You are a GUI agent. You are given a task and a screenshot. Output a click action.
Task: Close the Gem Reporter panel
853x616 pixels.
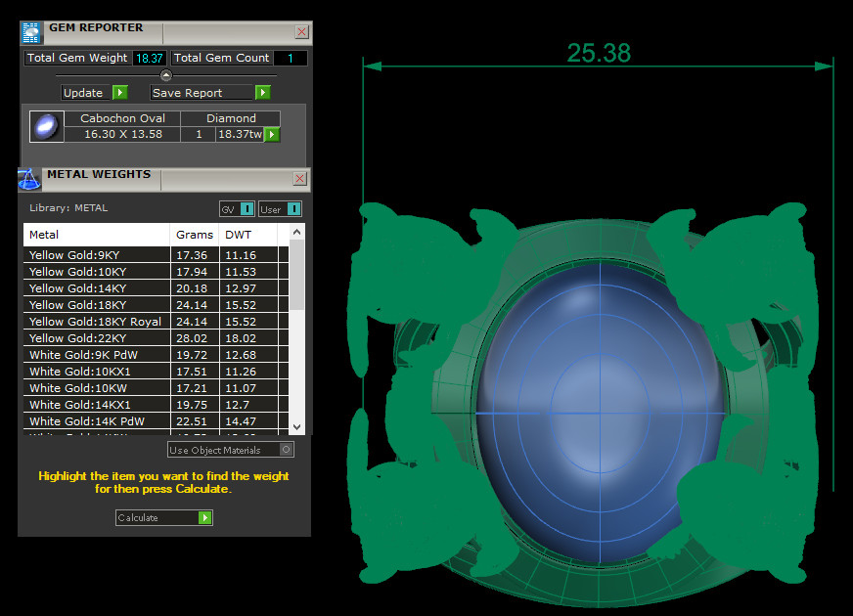pos(301,32)
